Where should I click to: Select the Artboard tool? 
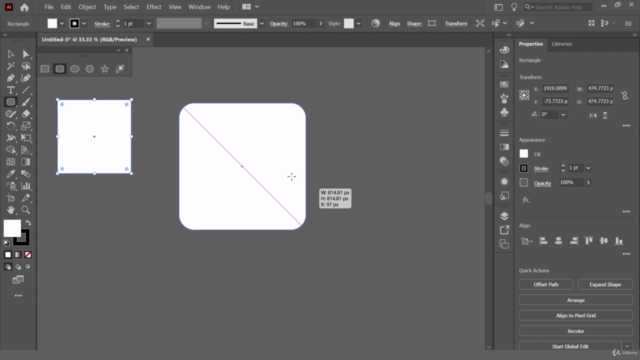click(x=11, y=198)
